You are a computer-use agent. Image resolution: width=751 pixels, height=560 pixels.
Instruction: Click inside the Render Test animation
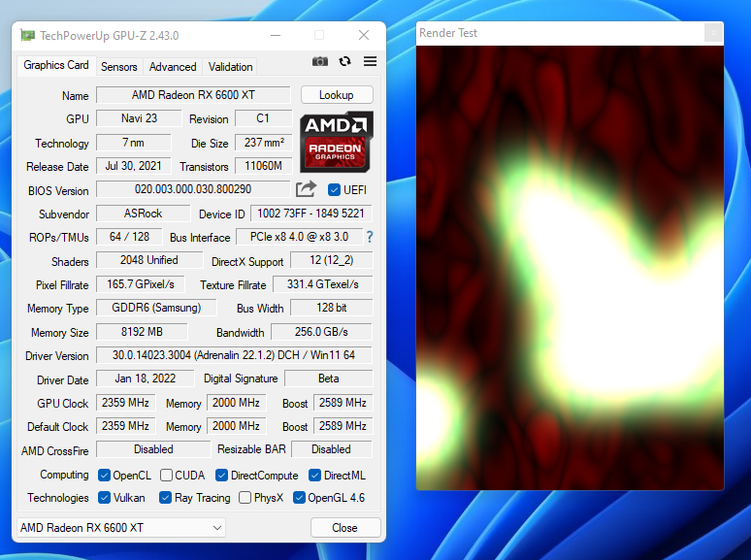click(570, 267)
